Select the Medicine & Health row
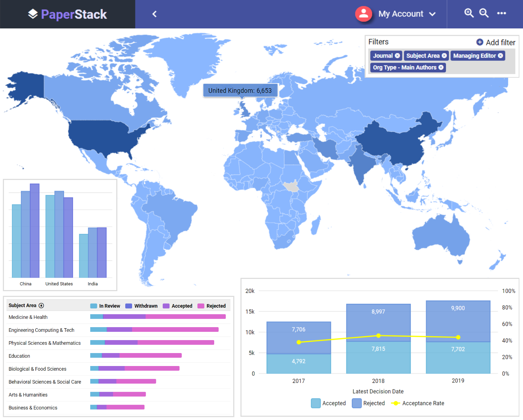523x420 pixels. [x=28, y=317]
